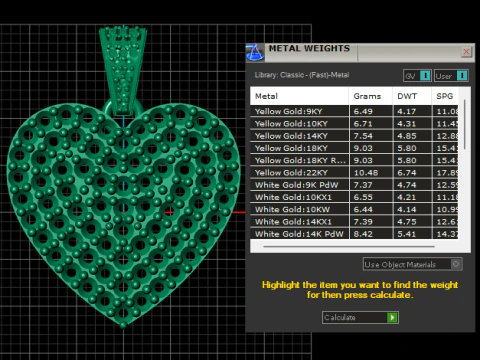
Task: Click the Metal Weights flask icon
Action: 255,53
